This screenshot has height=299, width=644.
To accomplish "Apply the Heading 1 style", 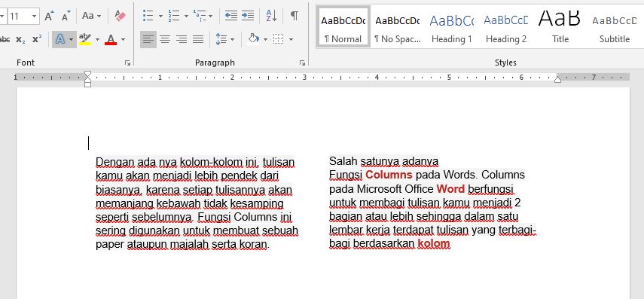I will 452,26.
